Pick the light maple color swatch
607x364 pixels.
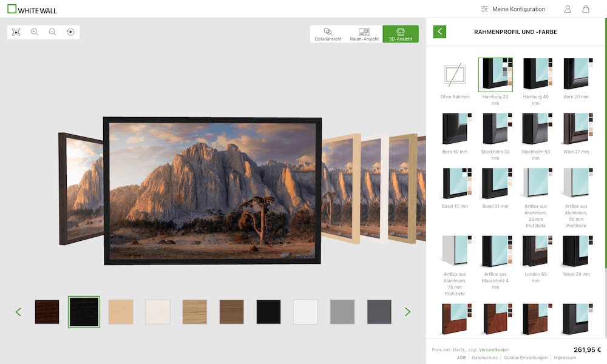tap(121, 312)
